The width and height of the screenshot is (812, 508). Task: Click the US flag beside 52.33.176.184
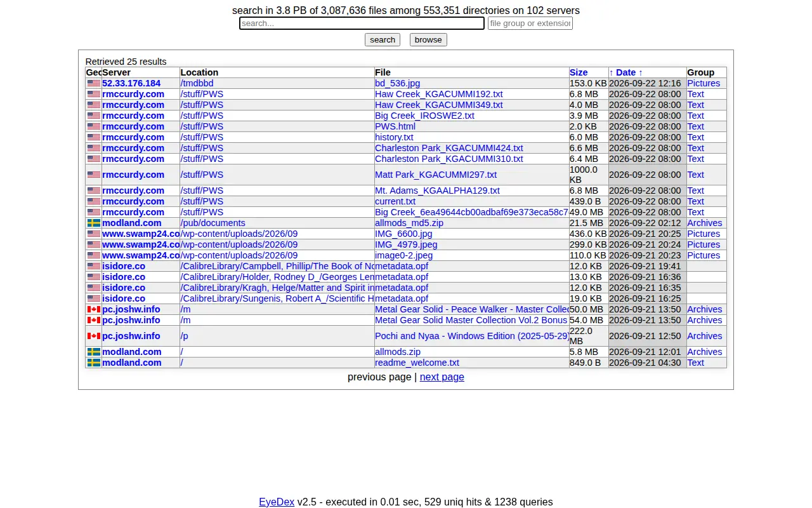(94, 83)
